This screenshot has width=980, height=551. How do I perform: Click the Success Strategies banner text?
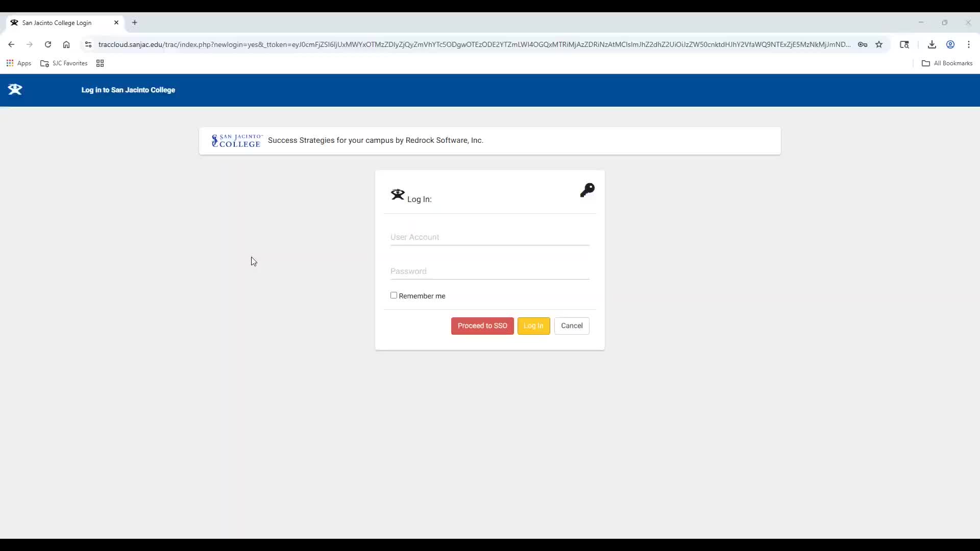coord(376,140)
